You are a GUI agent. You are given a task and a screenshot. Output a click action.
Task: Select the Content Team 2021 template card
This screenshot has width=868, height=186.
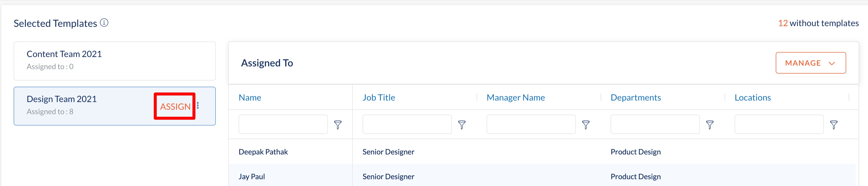coord(115,61)
